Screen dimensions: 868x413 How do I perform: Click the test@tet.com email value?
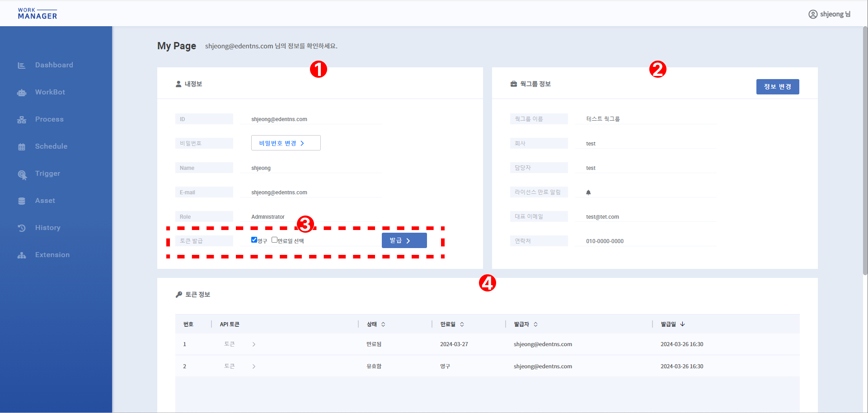602,217
